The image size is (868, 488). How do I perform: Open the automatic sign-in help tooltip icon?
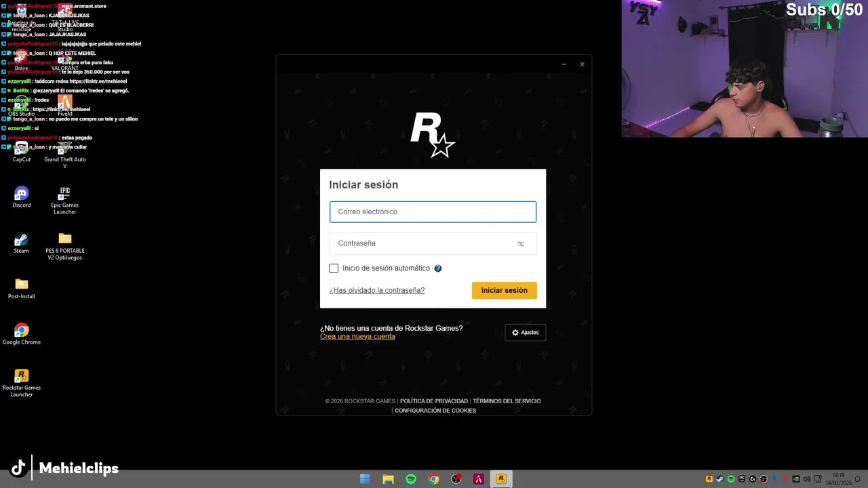point(438,268)
